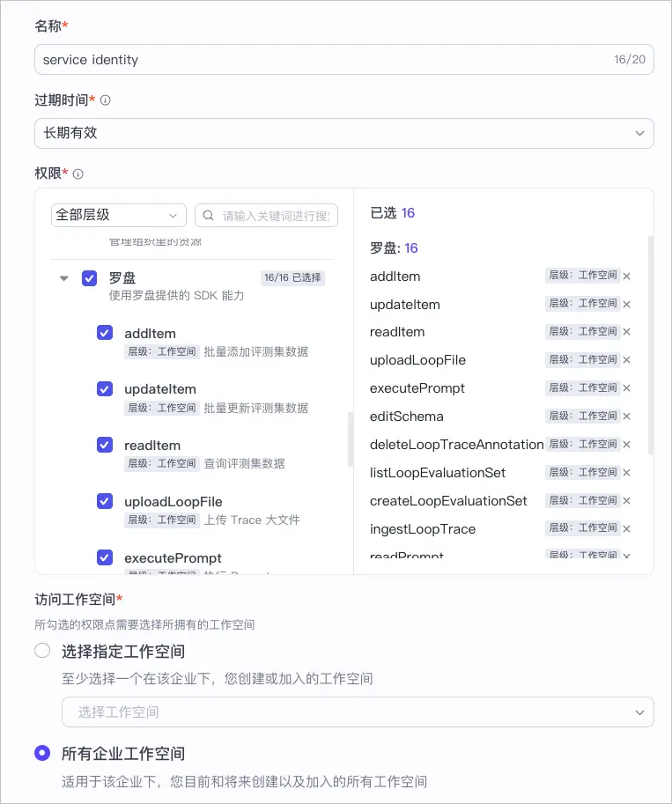Click 批量更新评测集数据 description text

coord(256,408)
